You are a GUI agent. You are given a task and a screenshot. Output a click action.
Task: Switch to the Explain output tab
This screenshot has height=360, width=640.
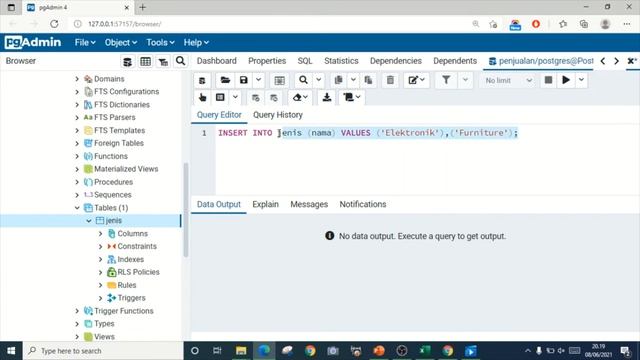coord(265,204)
